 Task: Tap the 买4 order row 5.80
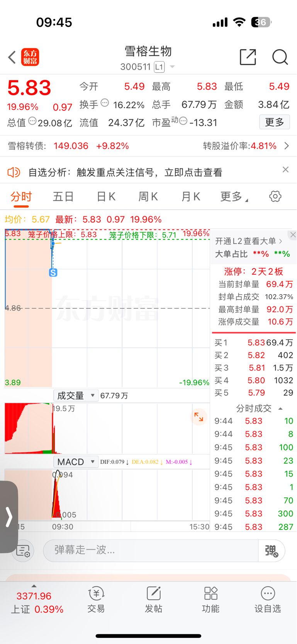[254, 380]
